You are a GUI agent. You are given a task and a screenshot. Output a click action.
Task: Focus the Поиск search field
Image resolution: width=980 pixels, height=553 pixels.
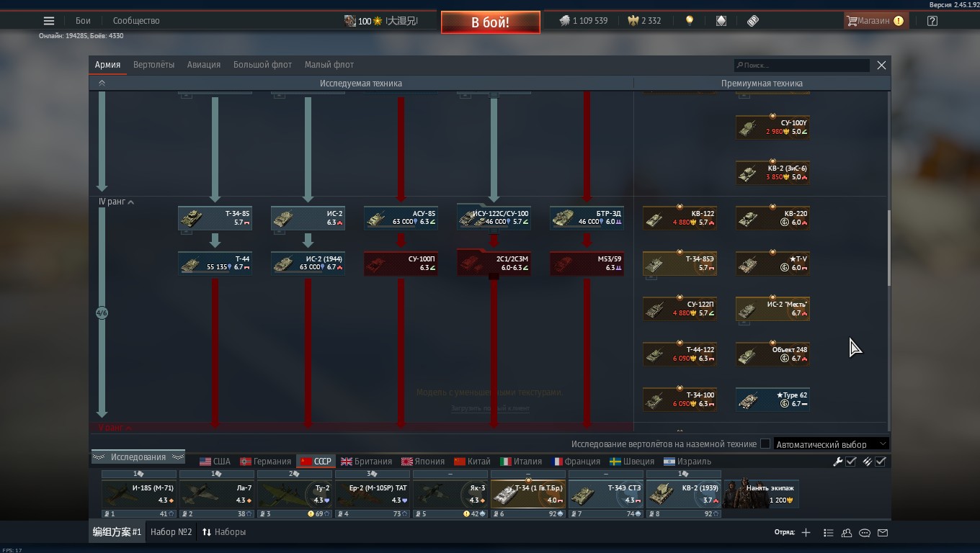coord(802,66)
